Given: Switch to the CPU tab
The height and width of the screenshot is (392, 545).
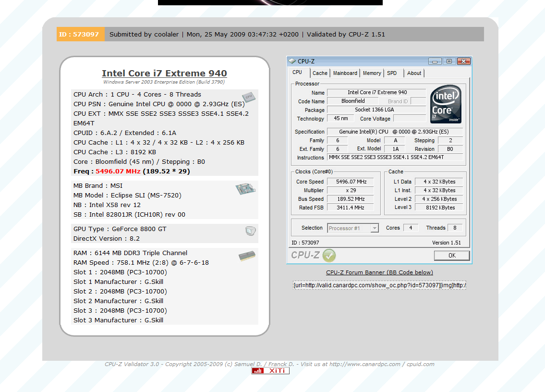Looking at the screenshot, I should 297,73.
